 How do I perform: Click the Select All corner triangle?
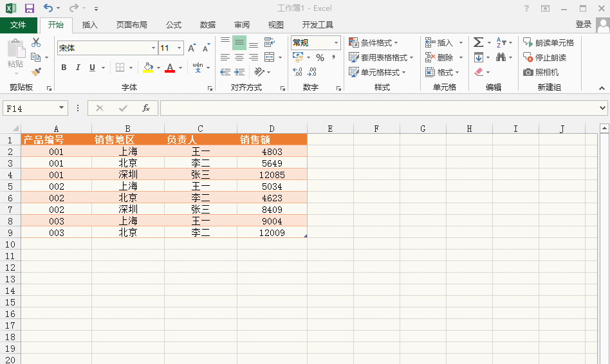pyautogui.click(x=15, y=128)
